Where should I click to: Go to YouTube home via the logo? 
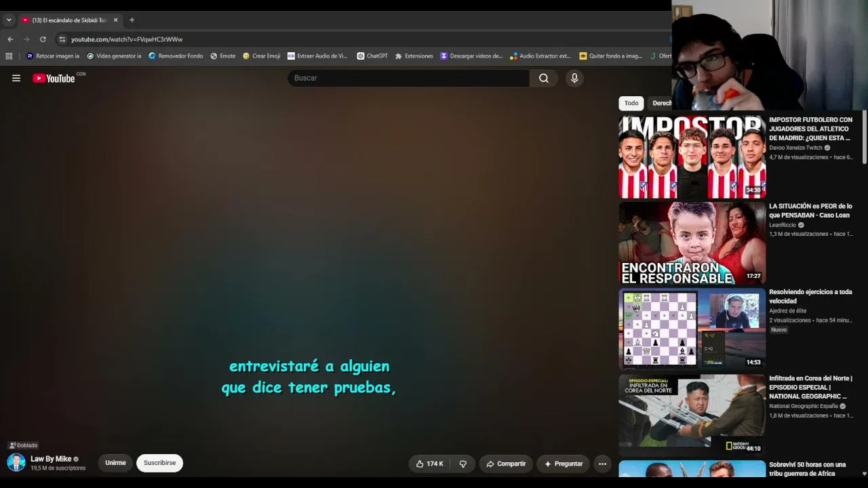54,78
